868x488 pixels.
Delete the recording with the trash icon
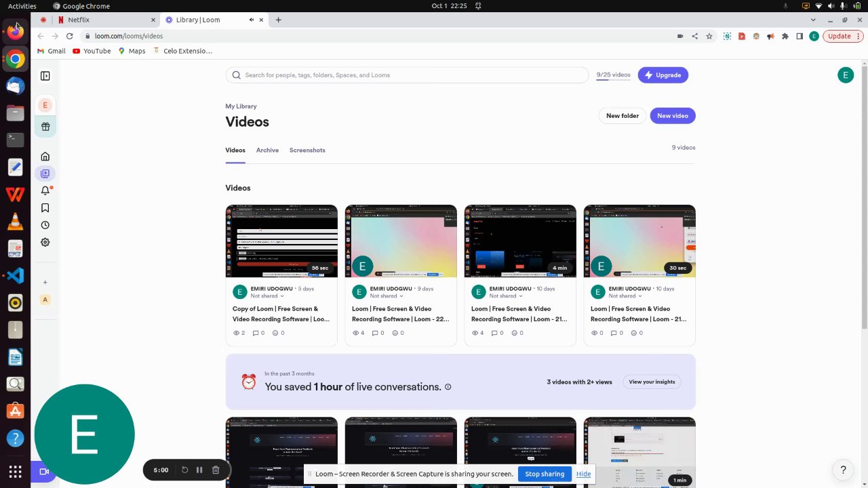tap(216, 470)
